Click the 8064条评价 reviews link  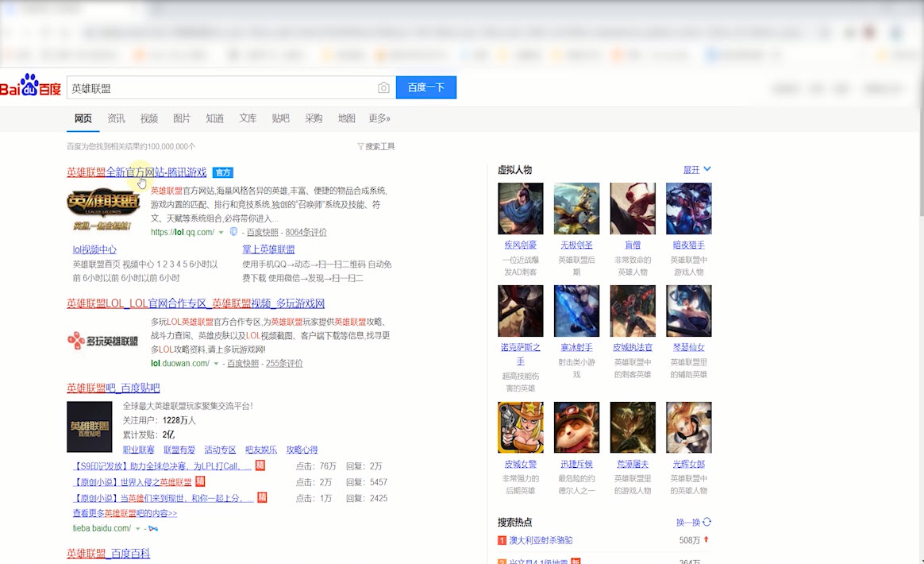tap(306, 233)
